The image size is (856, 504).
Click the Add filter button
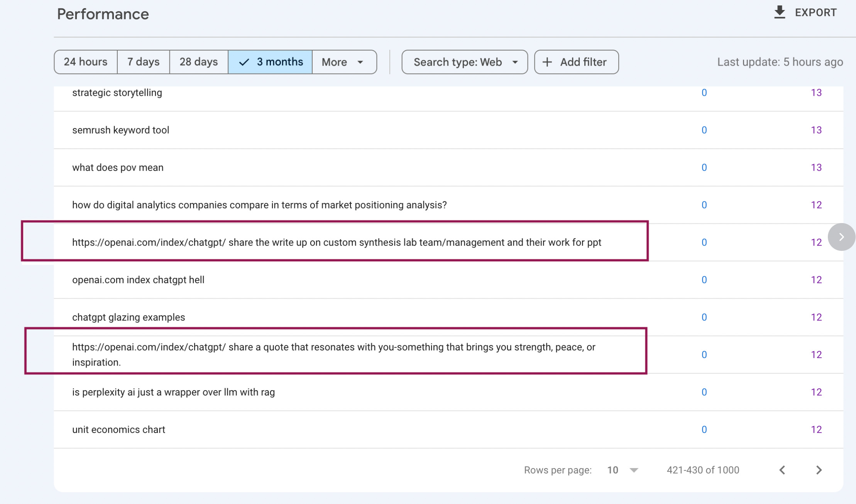[x=577, y=62]
